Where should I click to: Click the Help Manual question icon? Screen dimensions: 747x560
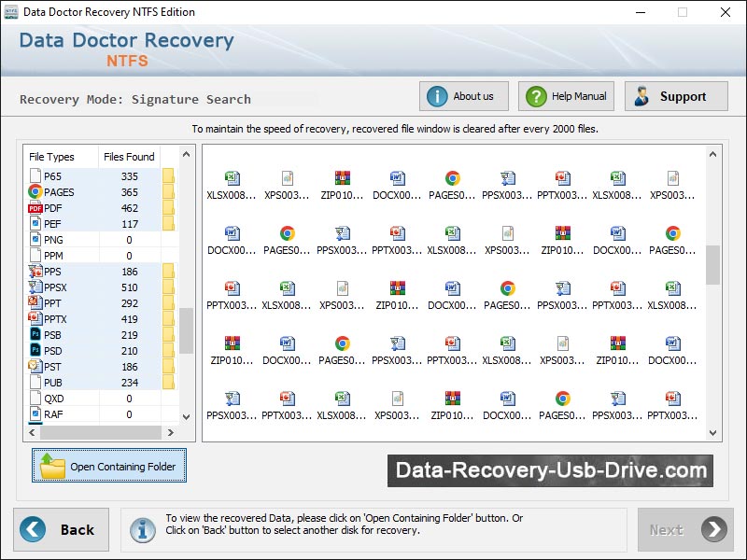click(534, 95)
